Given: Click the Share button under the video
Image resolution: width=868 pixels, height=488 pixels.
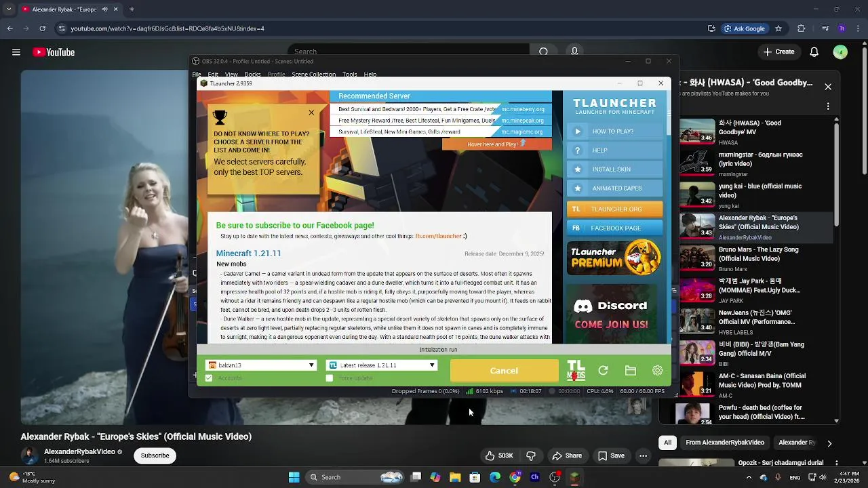Looking at the screenshot, I should point(567,455).
